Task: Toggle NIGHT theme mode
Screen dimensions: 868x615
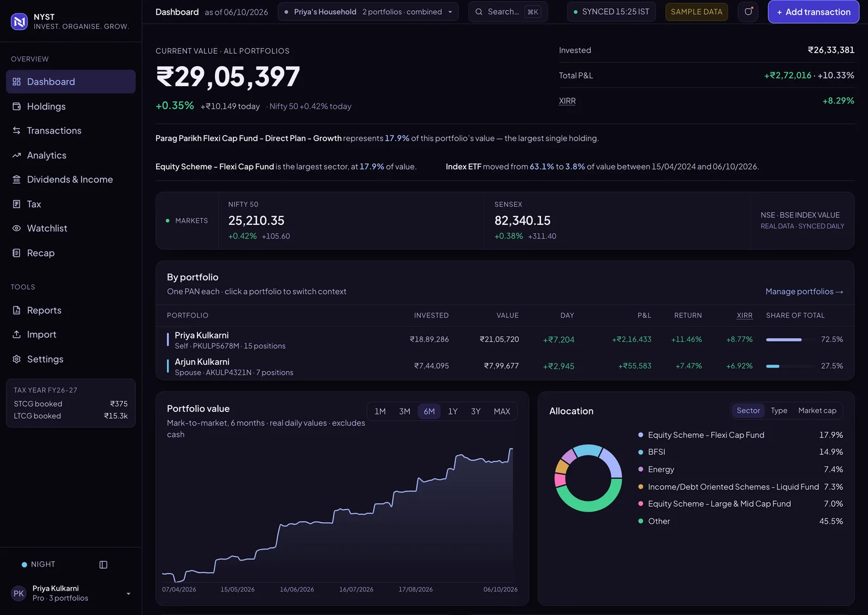Action: [39, 565]
